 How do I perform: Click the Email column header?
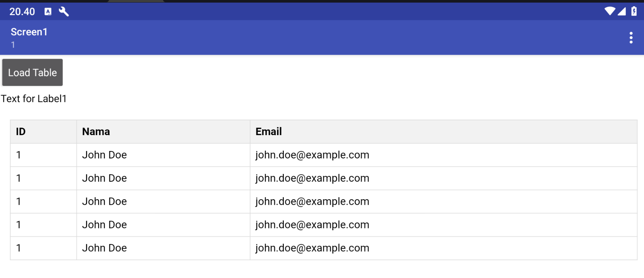coord(269,132)
